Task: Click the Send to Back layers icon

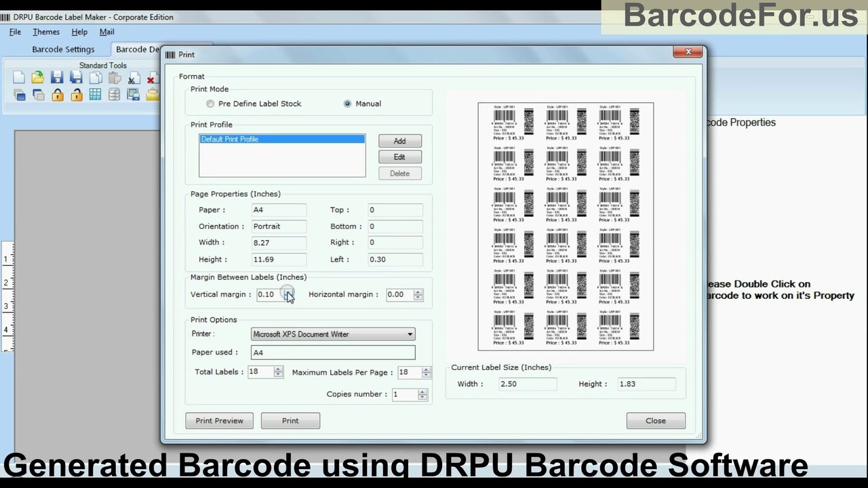Action: click(38, 95)
